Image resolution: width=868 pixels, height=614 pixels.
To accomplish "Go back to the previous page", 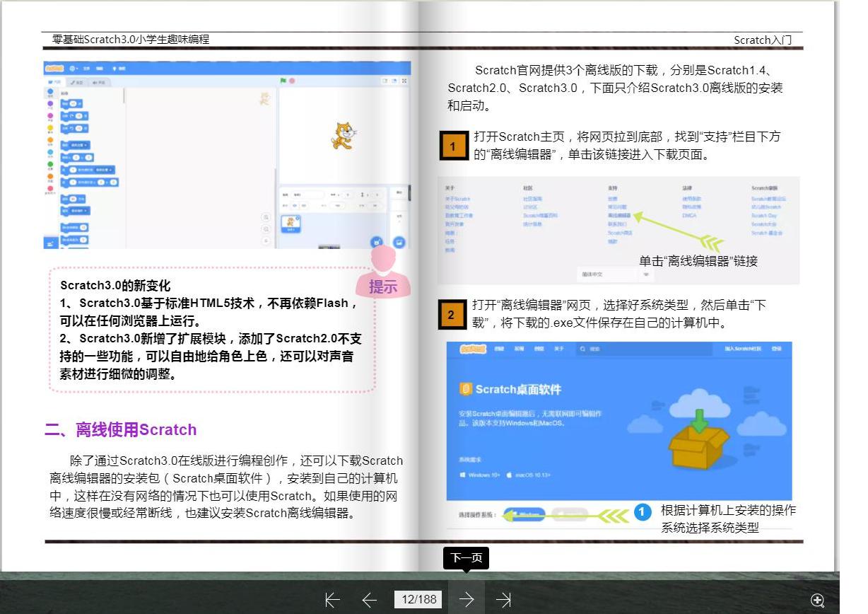I will pos(369,600).
